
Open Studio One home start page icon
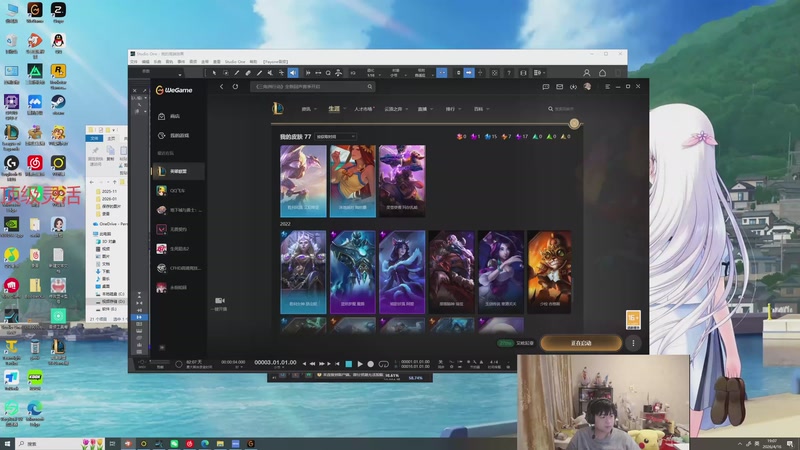click(x=603, y=73)
